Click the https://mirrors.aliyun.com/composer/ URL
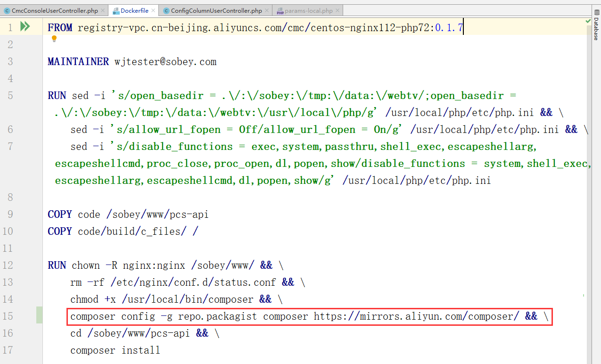Viewport: 601px width, 364px height. click(416, 316)
